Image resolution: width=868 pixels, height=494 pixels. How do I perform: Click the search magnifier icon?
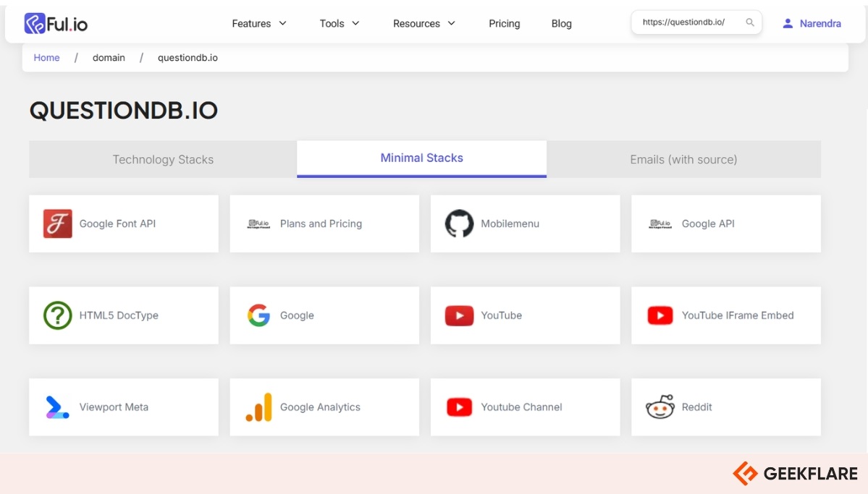pos(749,22)
